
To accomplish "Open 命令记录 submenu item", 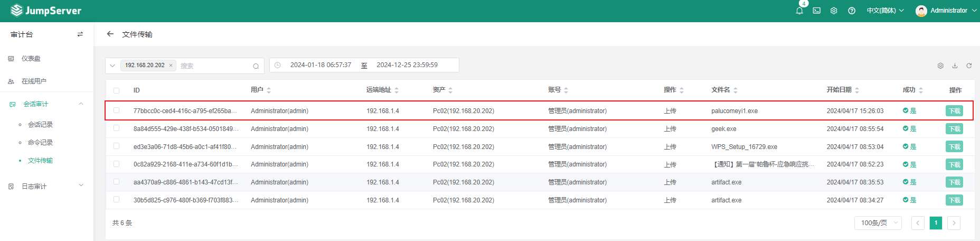I will coord(41,143).
